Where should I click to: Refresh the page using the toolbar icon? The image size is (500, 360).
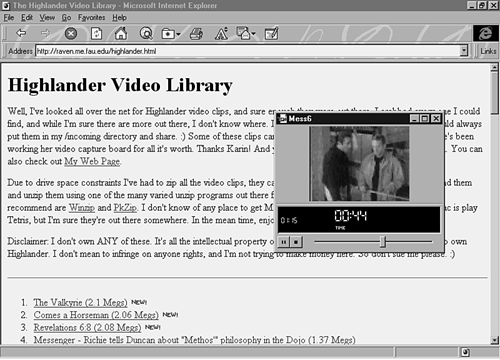coord(97,33)
